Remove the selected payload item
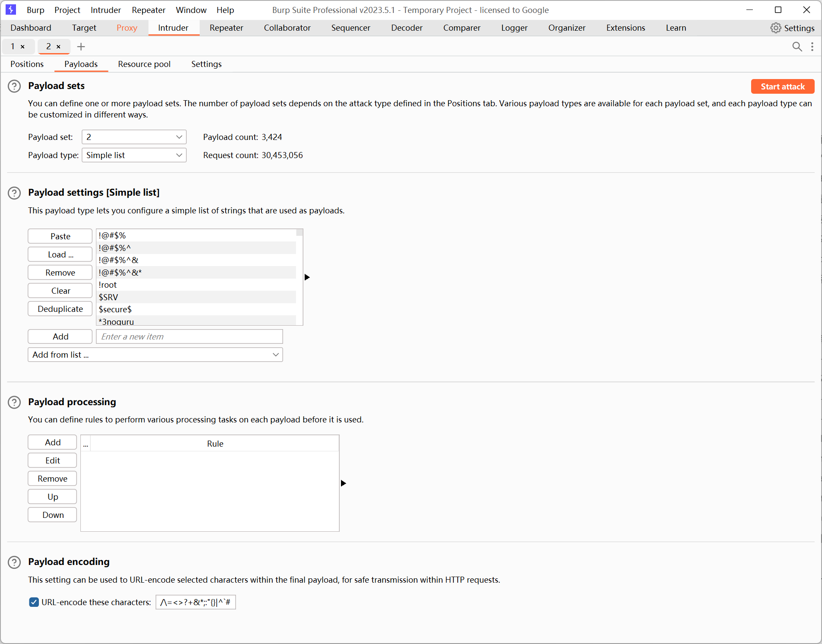 click(x=60, y=273)
